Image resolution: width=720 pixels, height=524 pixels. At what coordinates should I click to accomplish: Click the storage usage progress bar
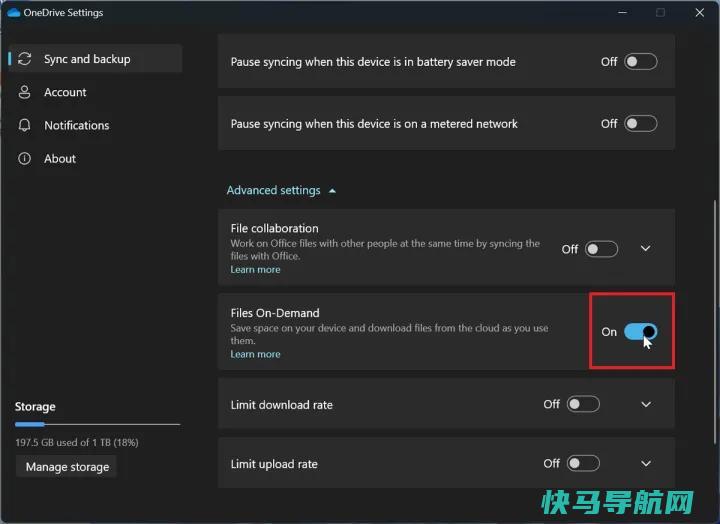pyautogui.click(x=97, y=424)
